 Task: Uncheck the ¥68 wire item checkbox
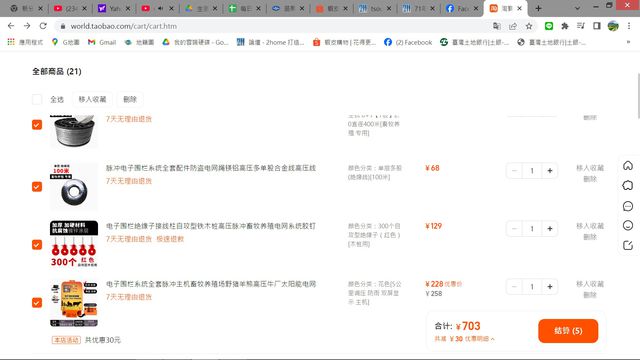pos(37,187)
